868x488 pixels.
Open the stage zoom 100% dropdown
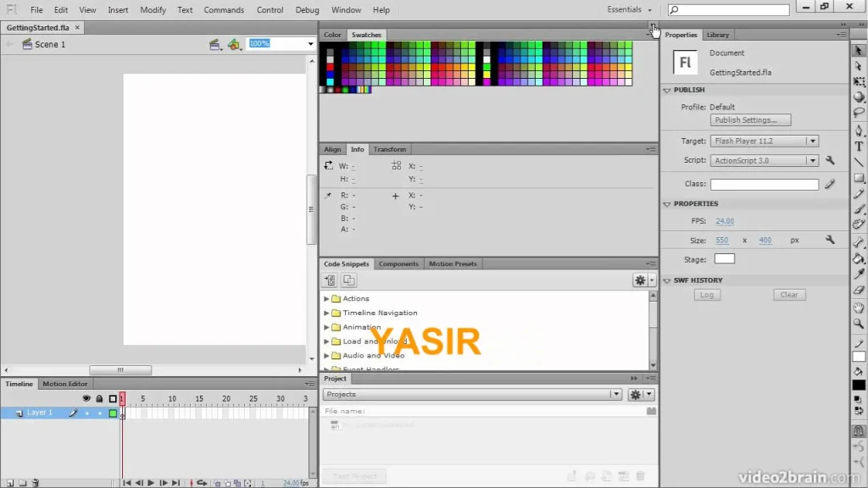tap(310, 44)
